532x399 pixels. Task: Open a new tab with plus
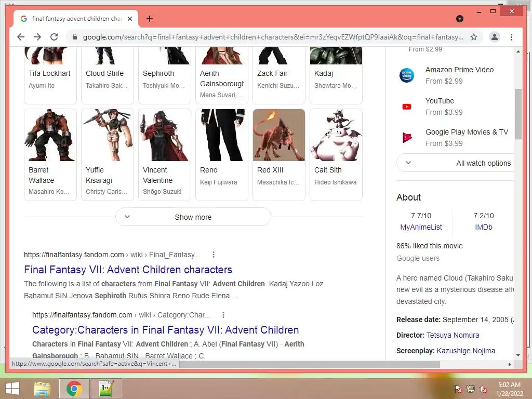149,19
